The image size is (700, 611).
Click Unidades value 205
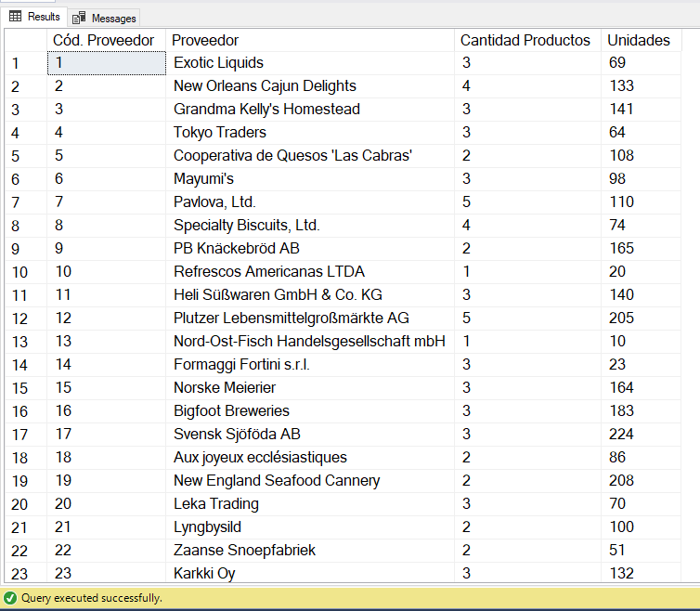[x=642, y=318]
